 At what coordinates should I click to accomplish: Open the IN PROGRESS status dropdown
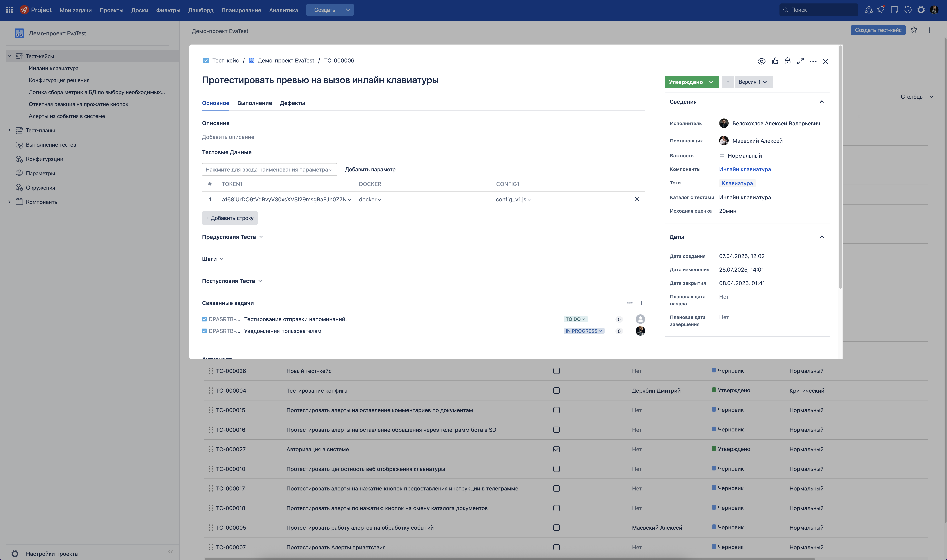(x=584, y=331)
